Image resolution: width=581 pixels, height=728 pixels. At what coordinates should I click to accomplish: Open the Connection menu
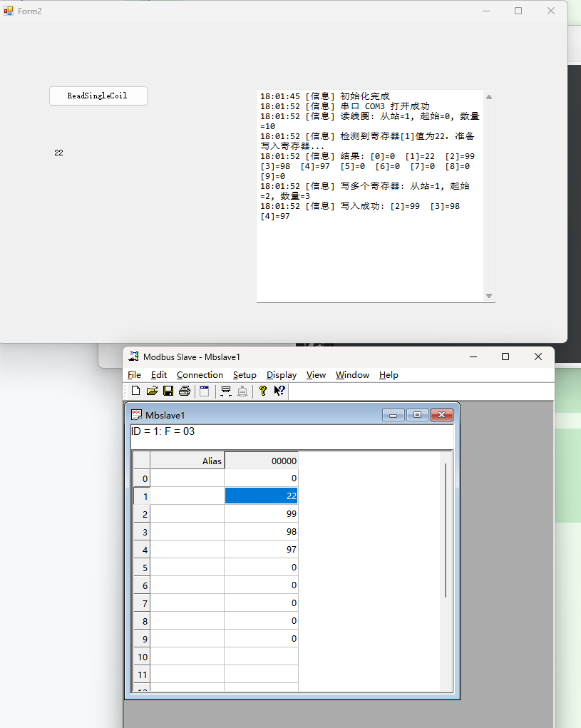click(x=200, y=374)
